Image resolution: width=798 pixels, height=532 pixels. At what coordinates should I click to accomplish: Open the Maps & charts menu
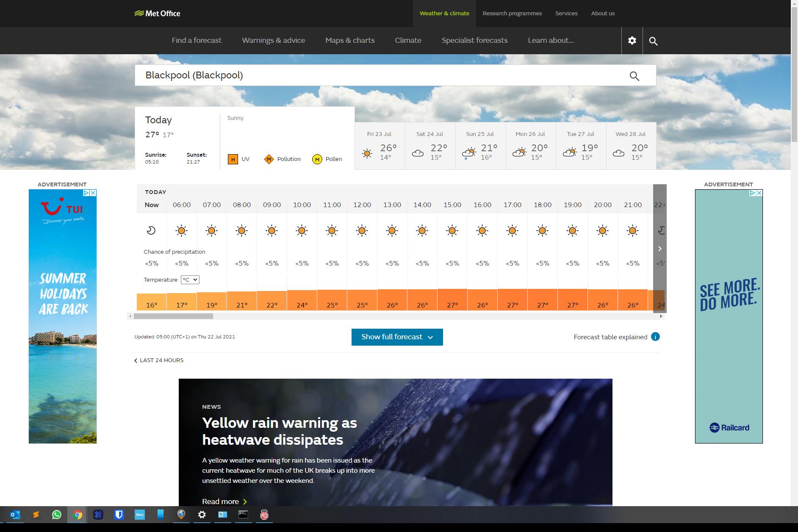[350, 41]
